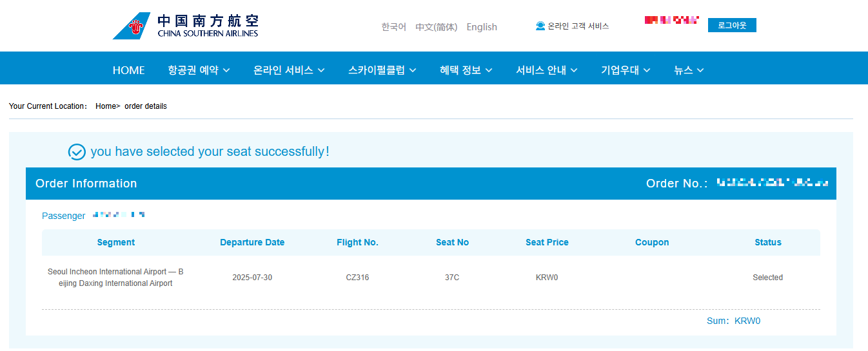Go to HOME in navigation bar
The image size is (868, 351).
click(x=129, y=70)
